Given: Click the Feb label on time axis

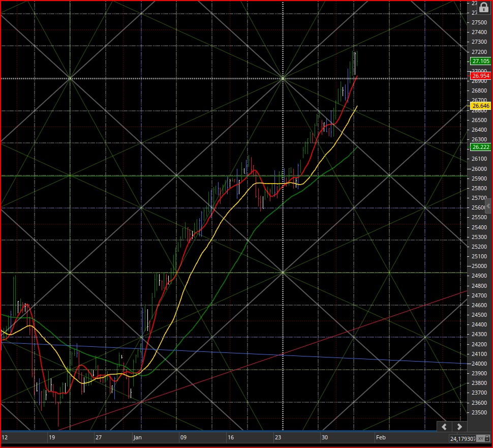Looking at the screenshot, I should [x=381, y=437].
